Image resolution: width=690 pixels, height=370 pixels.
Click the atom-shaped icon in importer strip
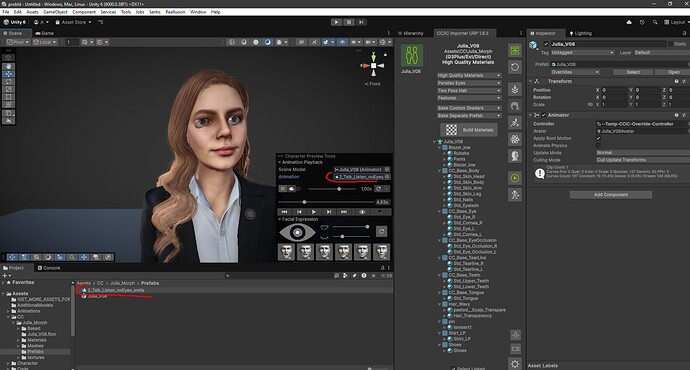pos(515,139)
